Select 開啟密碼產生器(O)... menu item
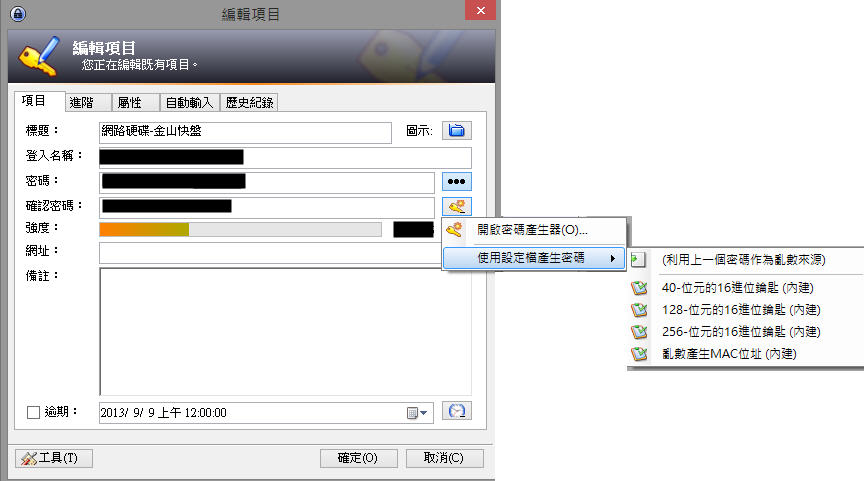 click(x=534, y=230)
